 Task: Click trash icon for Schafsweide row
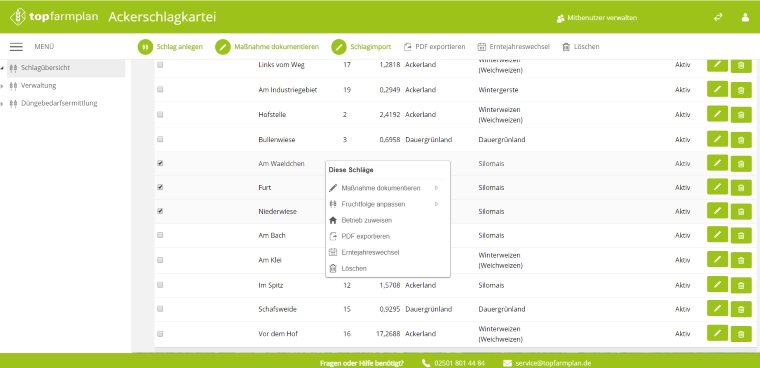[741, 309]
